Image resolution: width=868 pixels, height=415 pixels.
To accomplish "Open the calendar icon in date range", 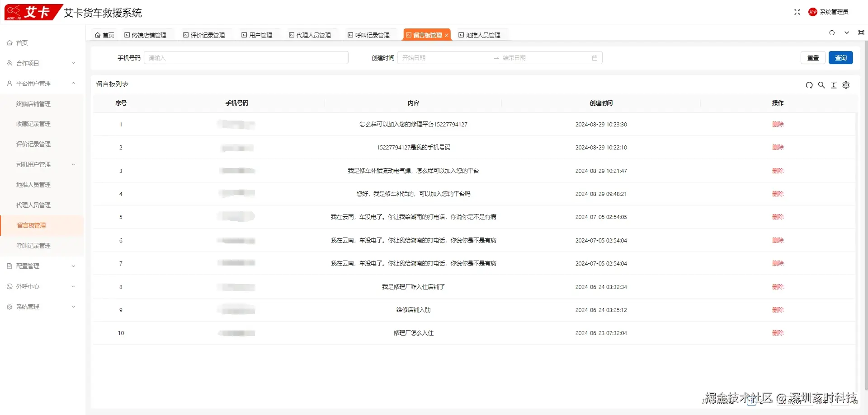I will tap(594, 58).
